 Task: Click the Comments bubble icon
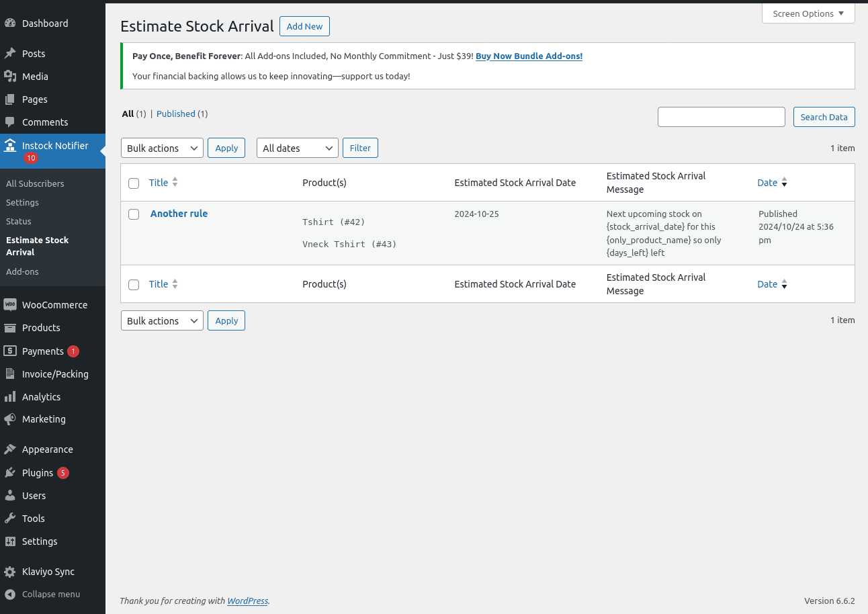[10, 122]
